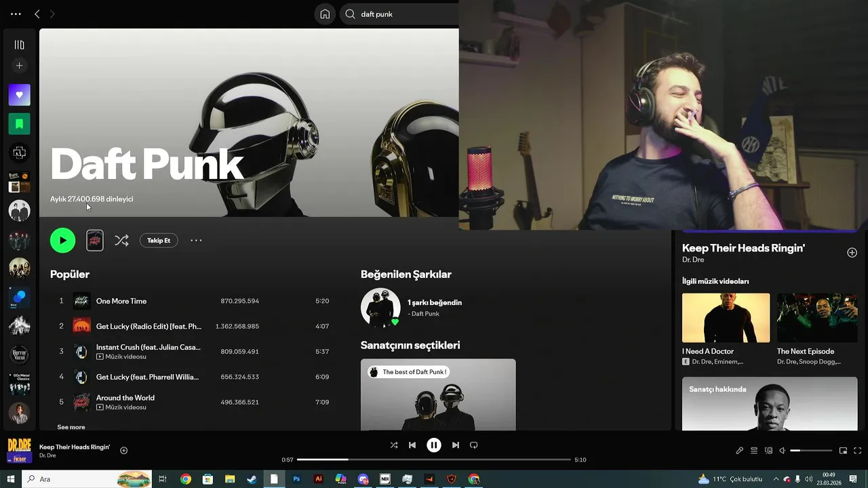
Task: Open File Explorer from the taskbar
Action: [x=230, y=479]
